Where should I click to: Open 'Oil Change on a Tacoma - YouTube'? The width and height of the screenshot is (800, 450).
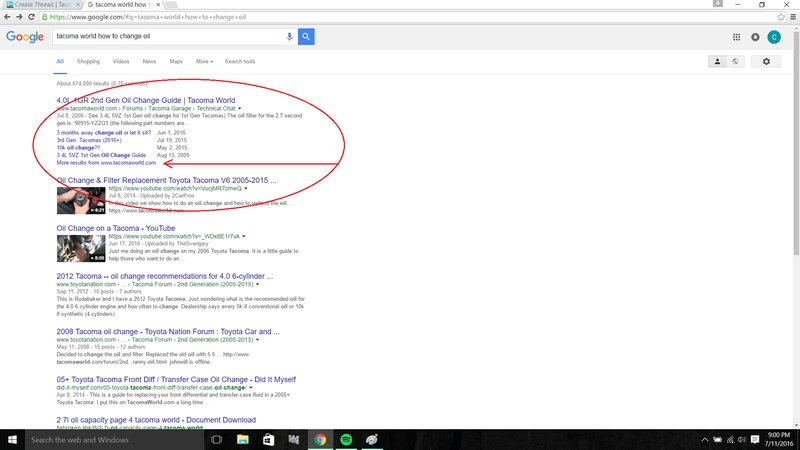(116, 229)
